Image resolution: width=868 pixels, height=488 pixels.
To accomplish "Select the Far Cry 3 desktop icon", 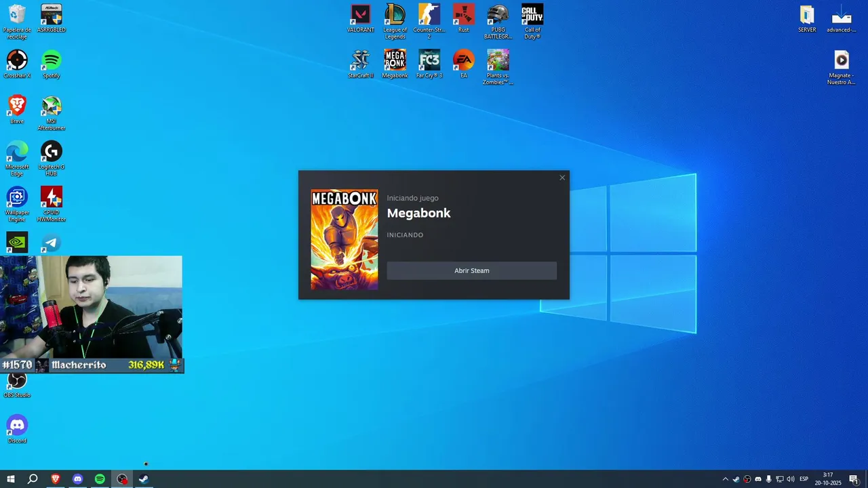I will click(x=429, y=64).
